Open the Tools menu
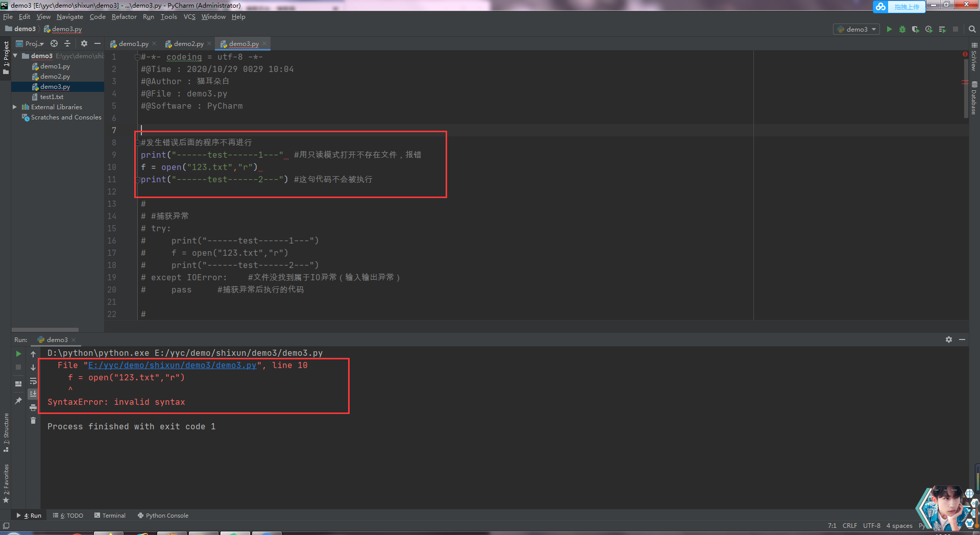This screenshot has height=535, width=980. click(168, 17)
